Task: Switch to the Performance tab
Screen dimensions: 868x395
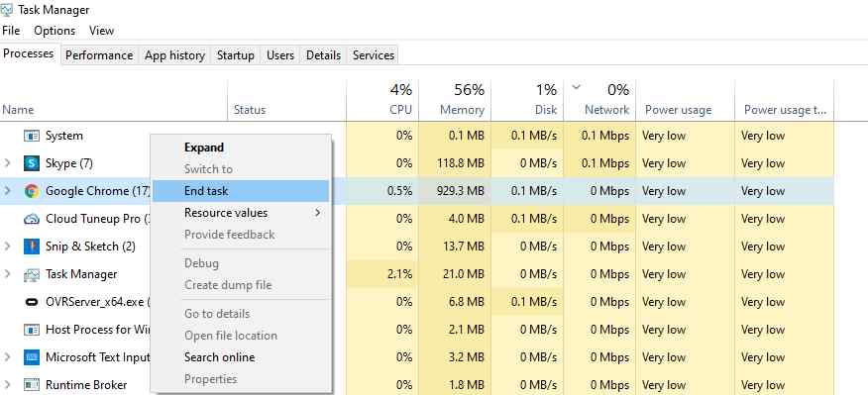Action: (99, 55)
